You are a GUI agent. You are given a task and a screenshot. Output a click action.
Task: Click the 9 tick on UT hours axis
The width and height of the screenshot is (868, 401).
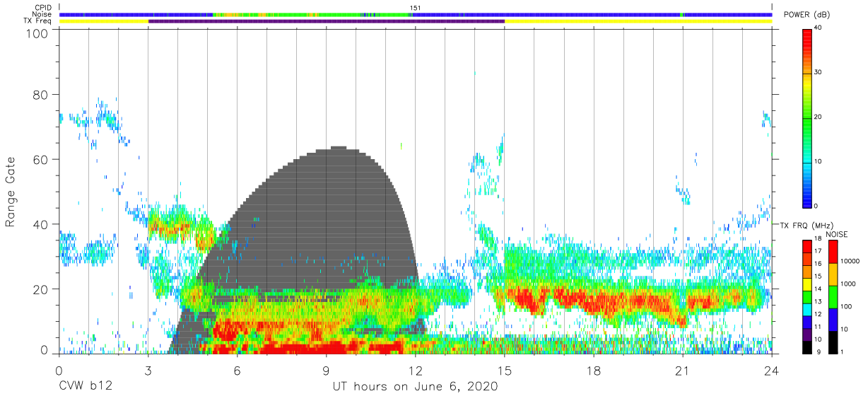[326, 371]
